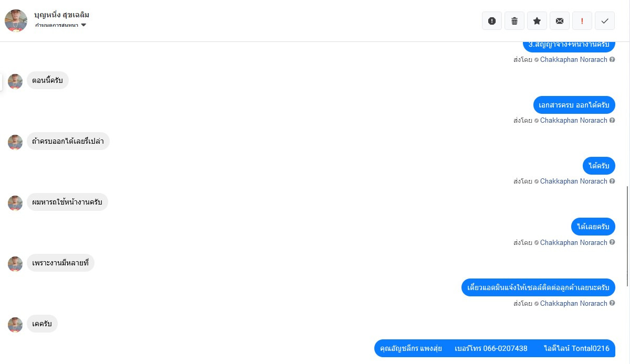
Task: Click the spam report icon in header
Action: tap(492, 21)
